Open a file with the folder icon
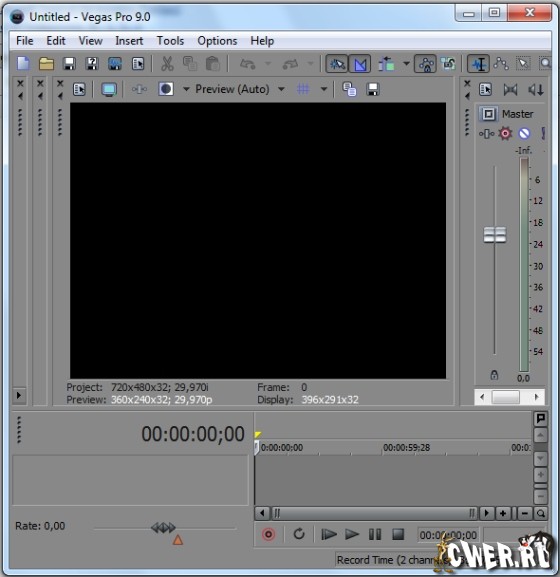The image size is (560, 577). coord(46,64)
